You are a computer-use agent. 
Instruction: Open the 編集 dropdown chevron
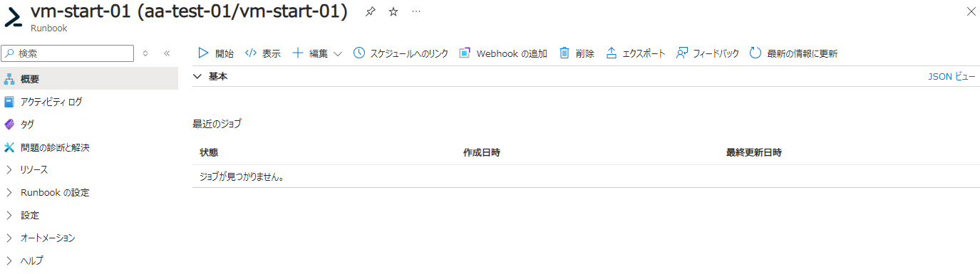338,53
